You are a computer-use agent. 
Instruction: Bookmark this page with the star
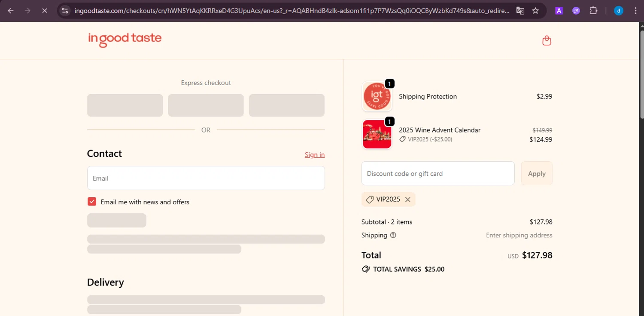click(535, 11)
